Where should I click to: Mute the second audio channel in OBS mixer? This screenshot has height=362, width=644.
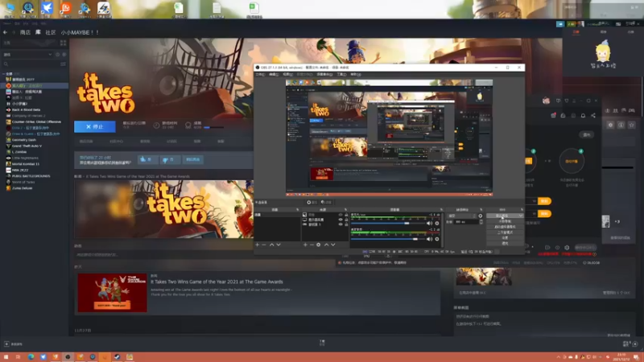(x=429, y=239)
